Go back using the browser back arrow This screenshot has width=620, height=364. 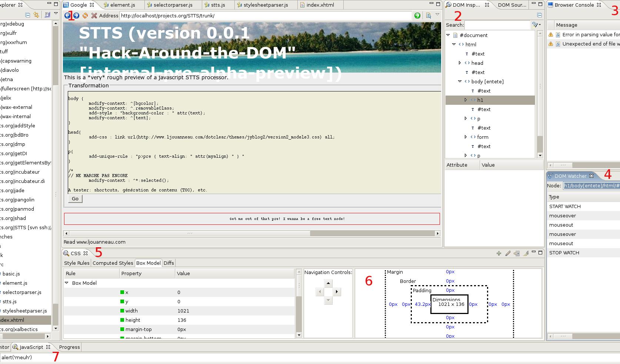coord(67,16)
